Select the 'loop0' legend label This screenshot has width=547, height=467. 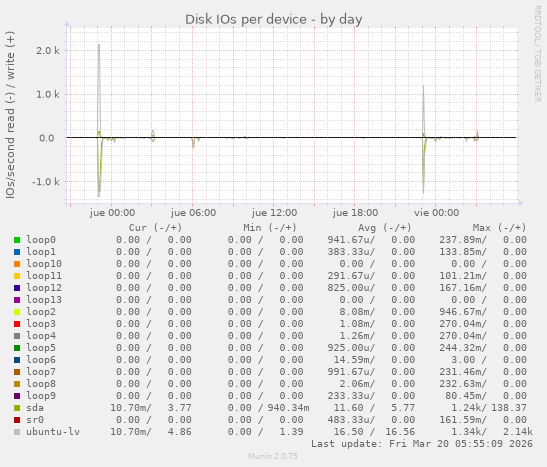coord(41,240)
